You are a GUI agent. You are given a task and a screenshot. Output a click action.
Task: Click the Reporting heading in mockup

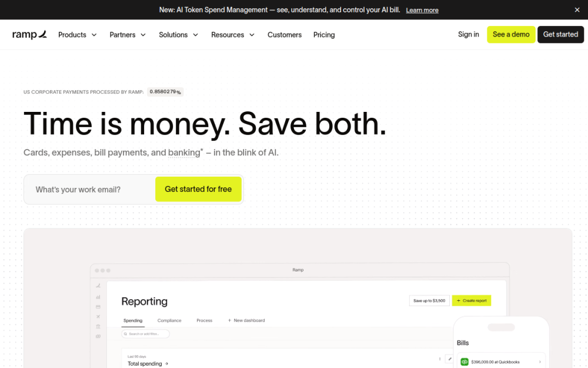[x=145, y=301]
